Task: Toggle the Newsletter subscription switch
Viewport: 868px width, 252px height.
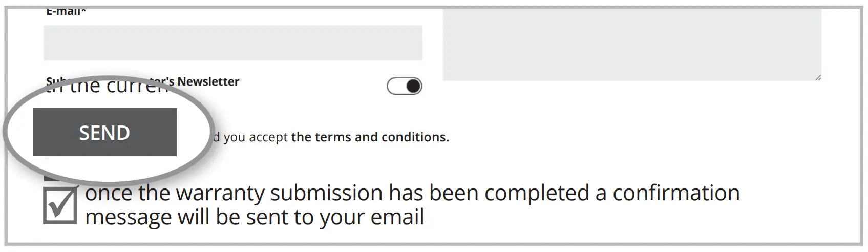Action: coord(404,87)
